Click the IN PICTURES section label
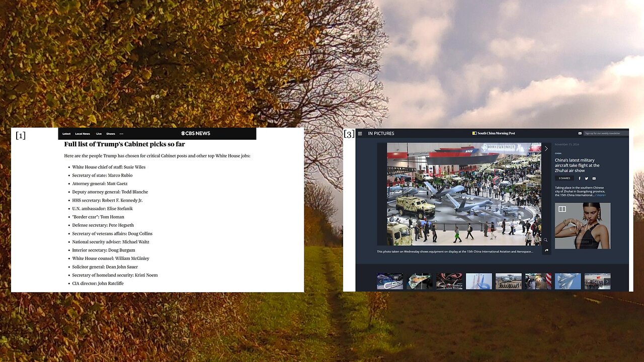Viewport: 644px width, 362px height. 381,134
